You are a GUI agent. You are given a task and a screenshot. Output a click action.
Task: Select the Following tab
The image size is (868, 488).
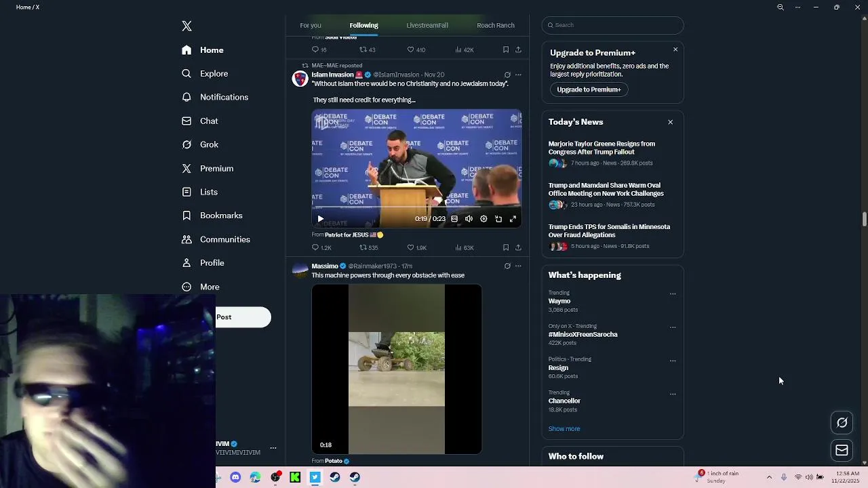coord(364,26)
